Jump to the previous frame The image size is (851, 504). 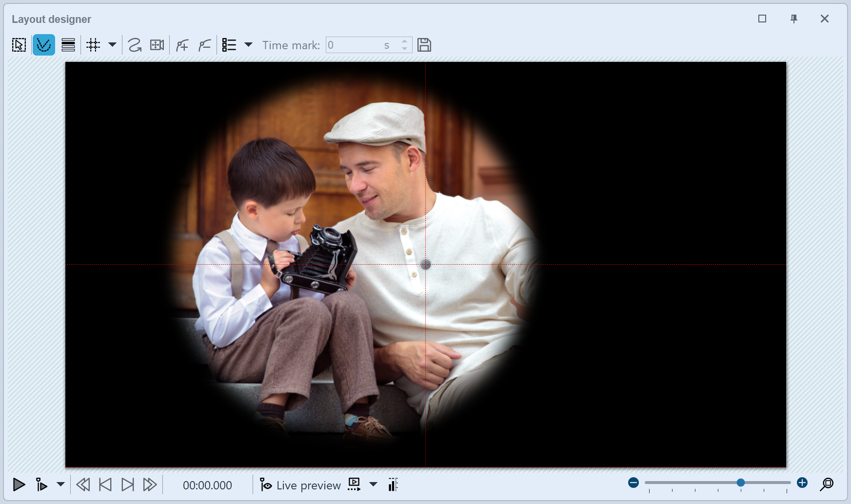point(105,485)
